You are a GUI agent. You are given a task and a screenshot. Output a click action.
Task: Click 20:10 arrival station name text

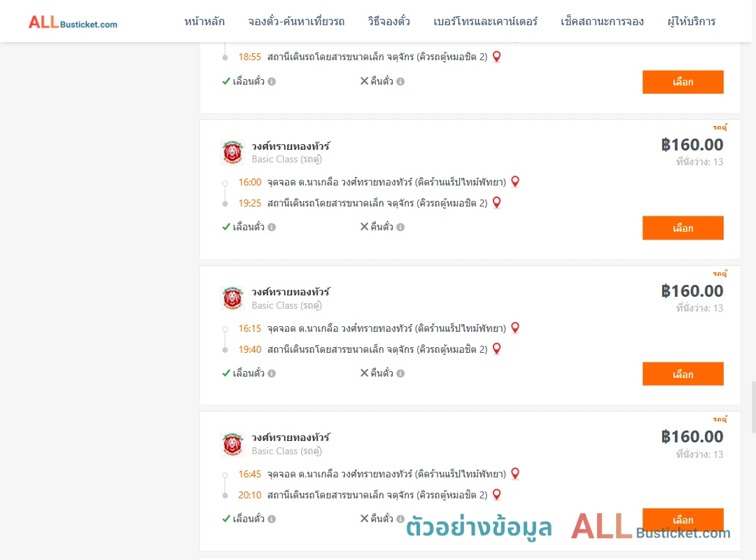(x=377, y=495)
